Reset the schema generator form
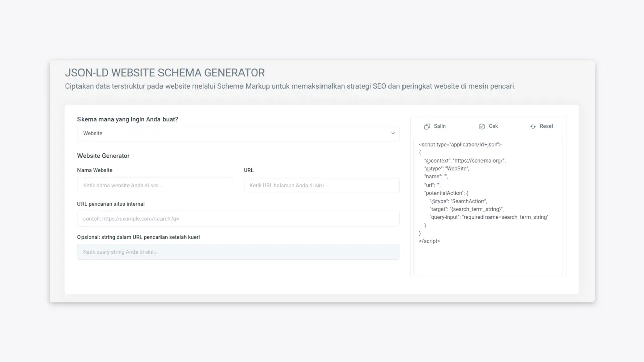This screenshot has height=362, width=644. 542,126
